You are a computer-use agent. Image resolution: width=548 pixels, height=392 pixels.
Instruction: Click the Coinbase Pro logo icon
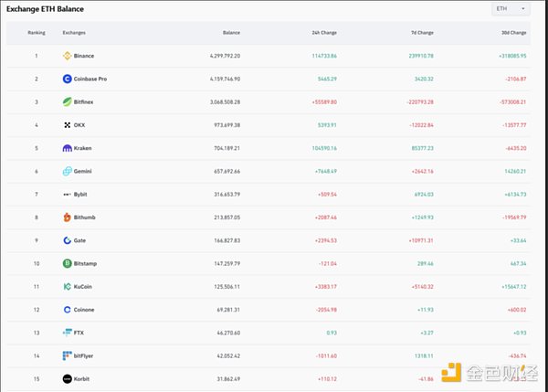tap(67, 79)
